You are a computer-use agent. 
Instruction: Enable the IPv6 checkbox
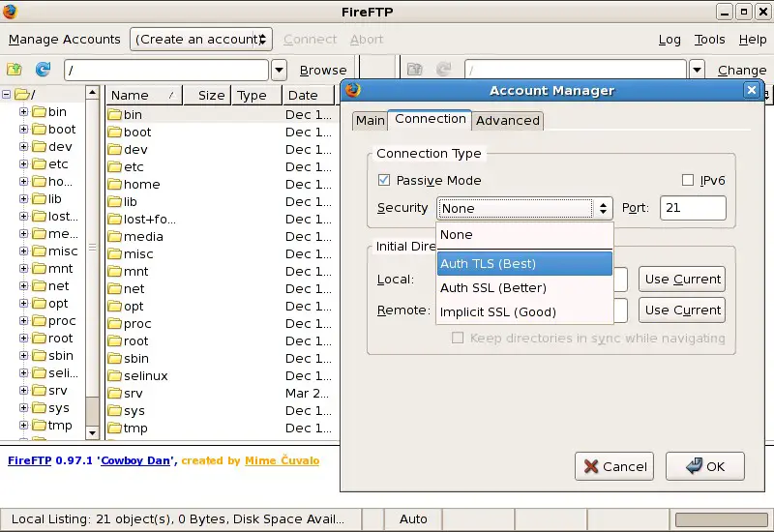click(688, 180)
